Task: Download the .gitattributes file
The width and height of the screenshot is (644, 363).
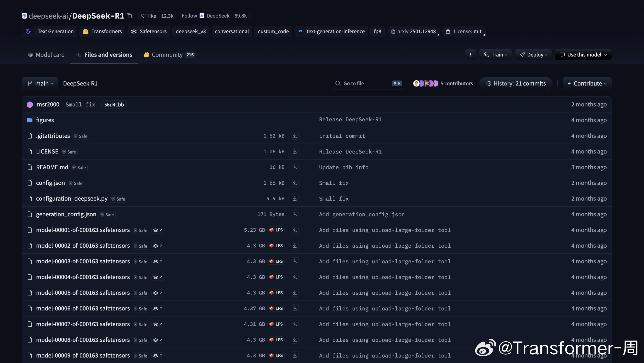Action: coord(295,136)
